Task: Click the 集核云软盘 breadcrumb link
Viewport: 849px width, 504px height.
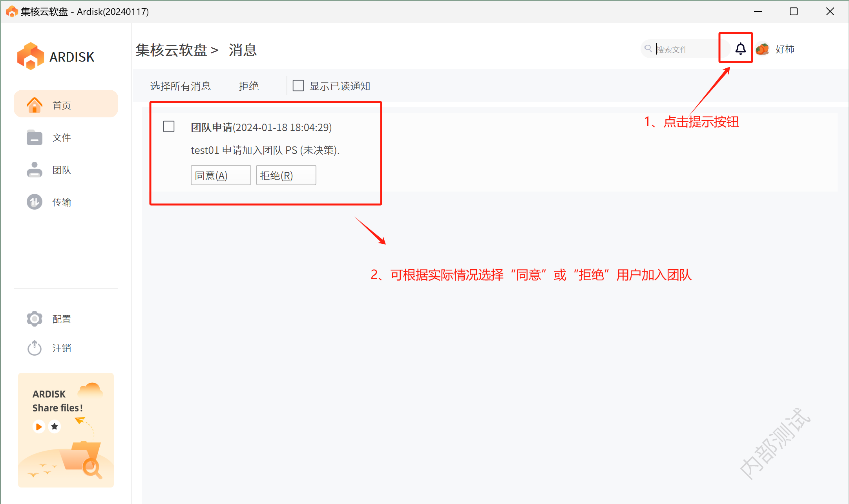Action: [171, 50]
